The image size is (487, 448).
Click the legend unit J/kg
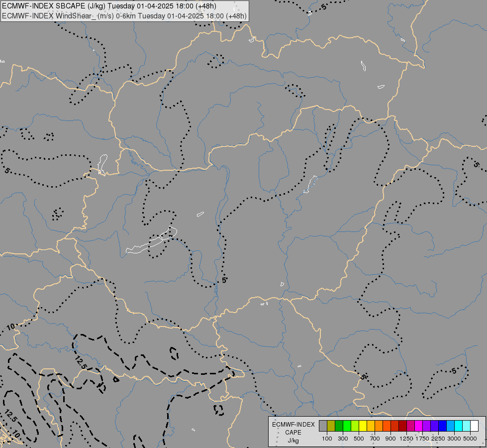[293, 441]
